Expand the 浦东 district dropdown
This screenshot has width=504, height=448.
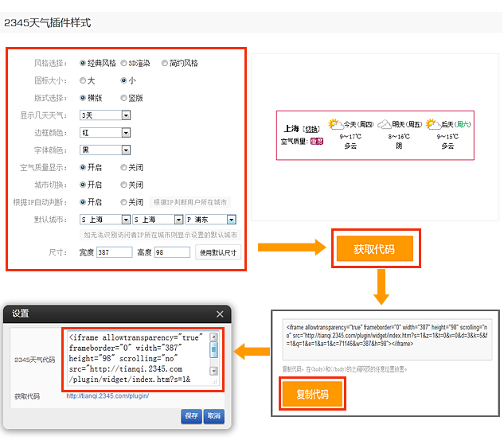click(232, 220)
